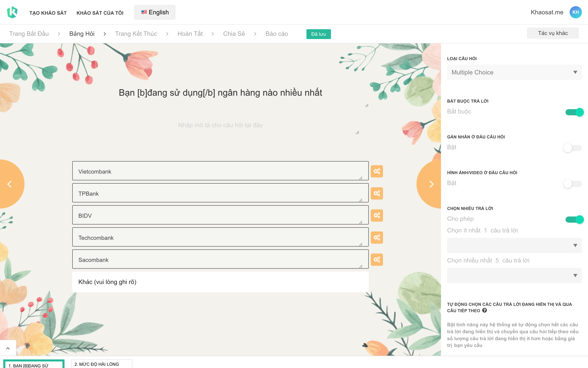Viewport: 588px width, 368px height.
Task: Open the Chọn nhiều nhất maximum answers dropdown
Action: pos(514,276)
